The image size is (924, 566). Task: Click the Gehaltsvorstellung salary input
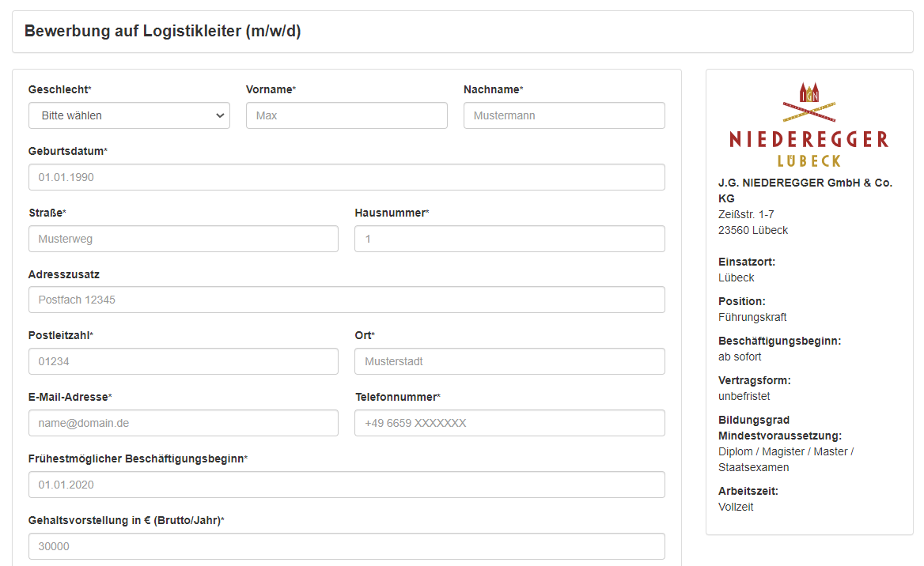pyautogui.click(x=346, y=546)
